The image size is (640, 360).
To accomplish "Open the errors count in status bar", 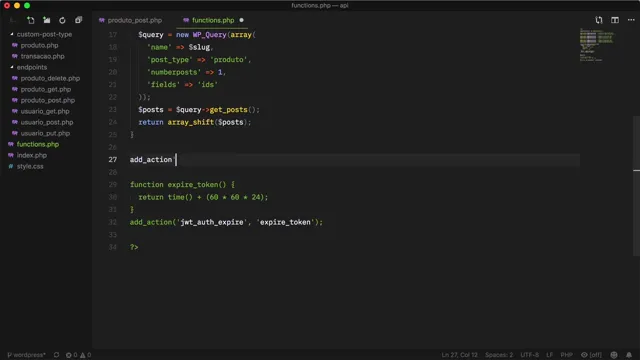I will point(71,355).
